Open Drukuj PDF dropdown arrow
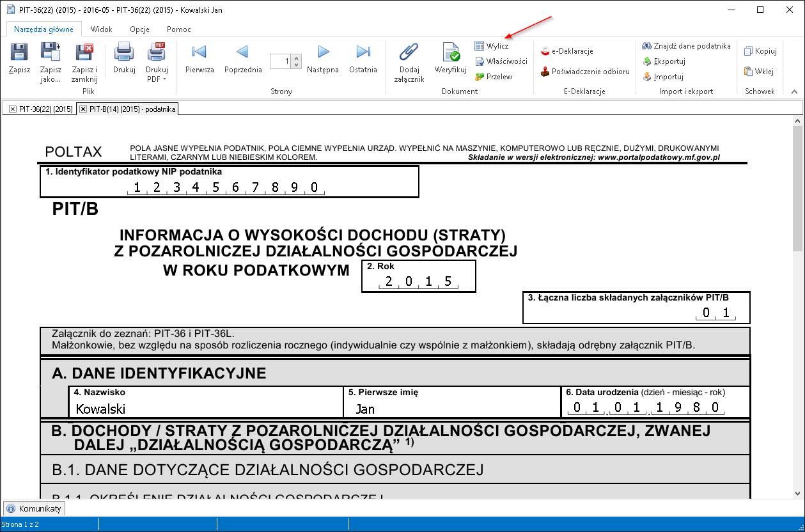Screen dimensions: 805x532 164,79
